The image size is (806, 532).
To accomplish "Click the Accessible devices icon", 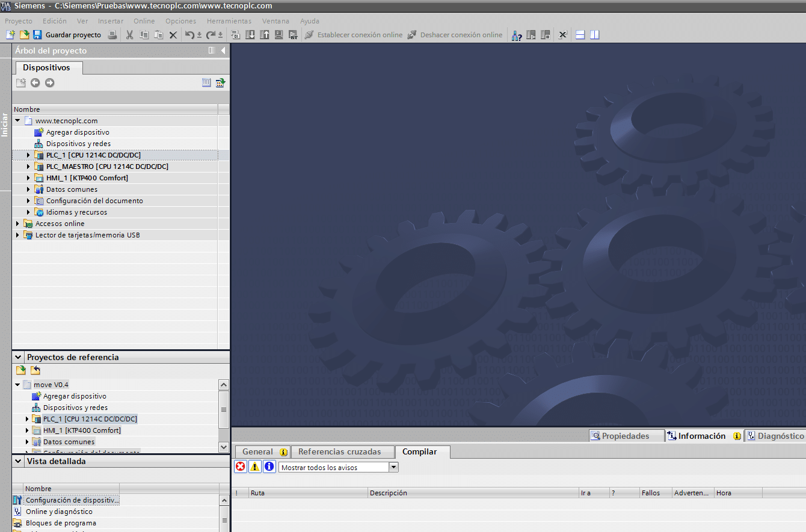I will coord(517,35).
